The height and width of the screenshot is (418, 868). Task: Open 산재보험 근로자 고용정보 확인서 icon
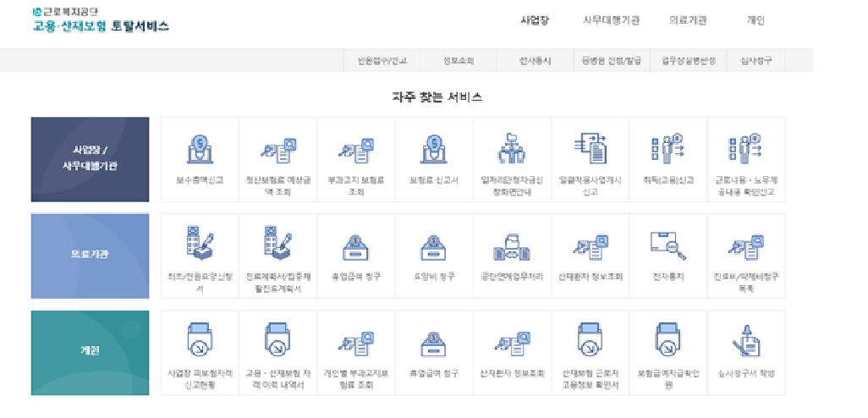pos(591,340)
